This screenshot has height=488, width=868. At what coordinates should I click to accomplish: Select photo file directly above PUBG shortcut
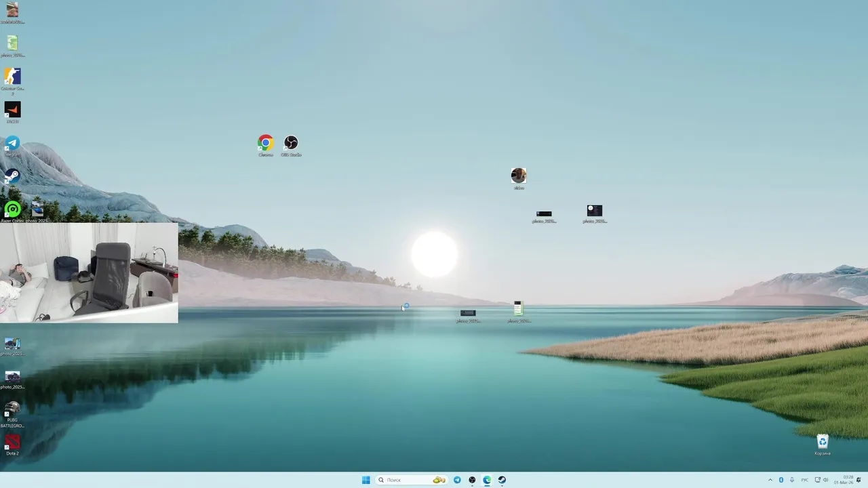[x=12, y=380]
